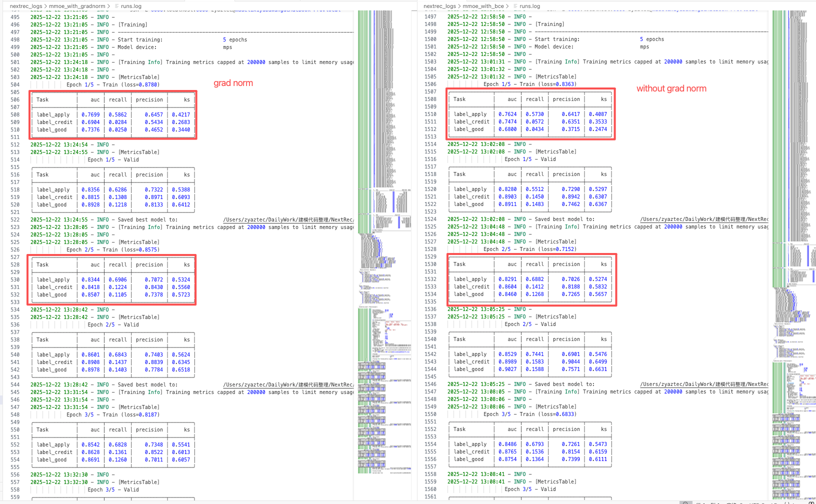Expand the right pane's nextrec_logs breadcrumb
The height and width of the screenshot is (504, 816).
439,6
